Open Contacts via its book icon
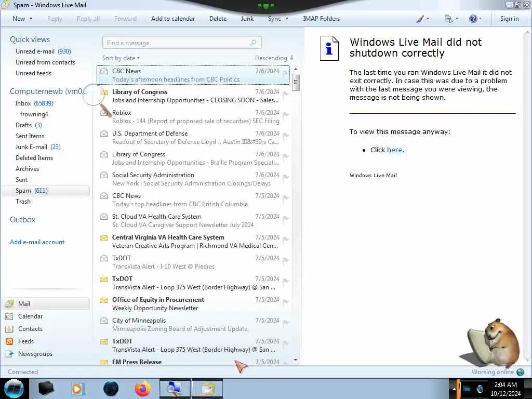532x399 pixels. (9, 329)
